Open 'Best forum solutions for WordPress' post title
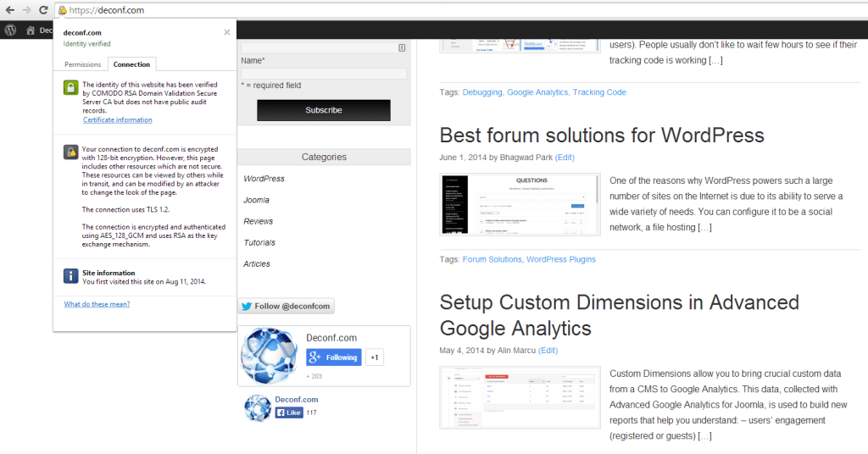This screenshot has height=454, width=868. [602, 136]
